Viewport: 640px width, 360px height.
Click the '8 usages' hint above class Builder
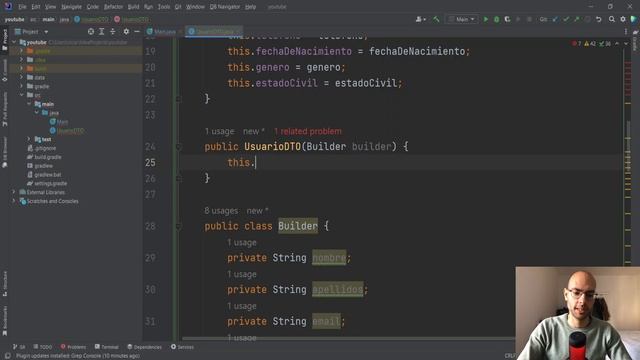click(221, 211)
